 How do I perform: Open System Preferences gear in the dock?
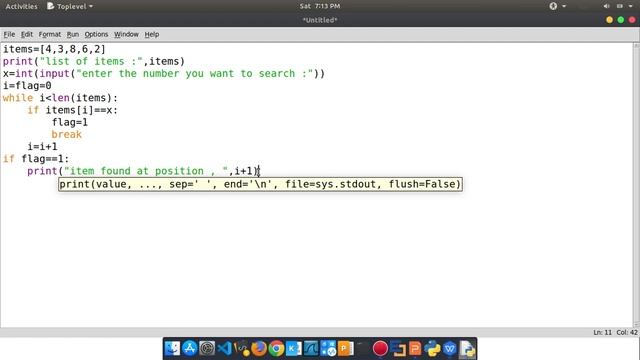coord(207,349)
